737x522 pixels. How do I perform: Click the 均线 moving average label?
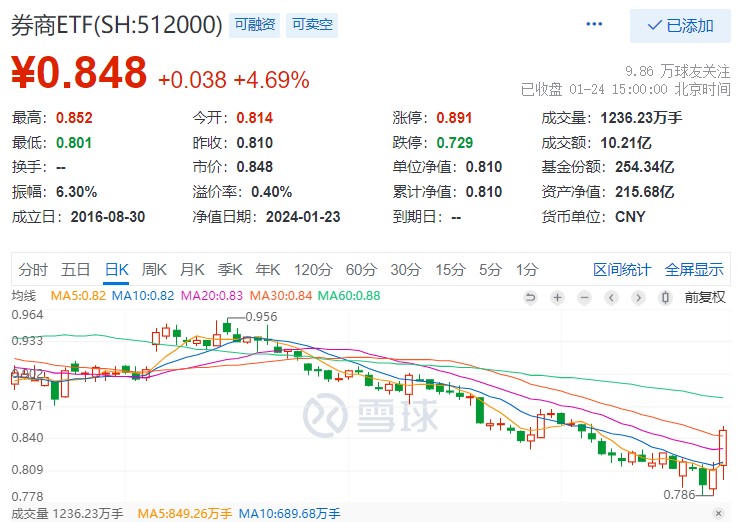point(24,296)
